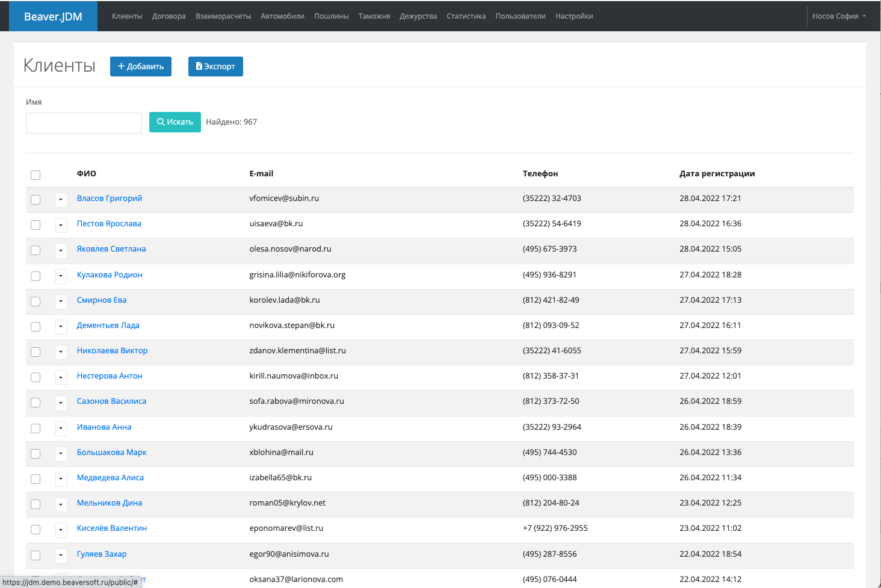
Task: Click the Имя search input field
Action: click(x=84, y=123)
